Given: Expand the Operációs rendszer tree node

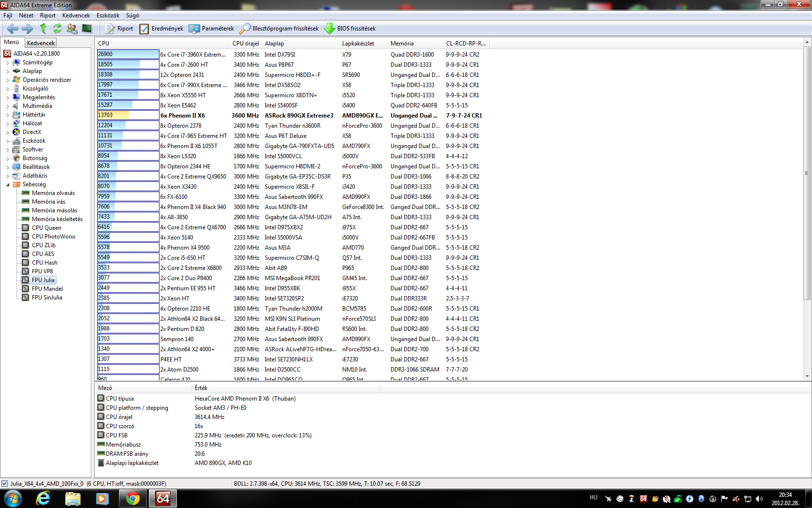Looking at the screenshot, I should click(8, 80).
